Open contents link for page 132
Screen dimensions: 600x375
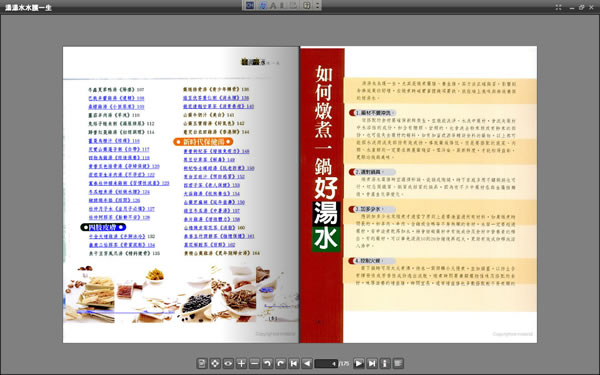[x=122, y=236]
